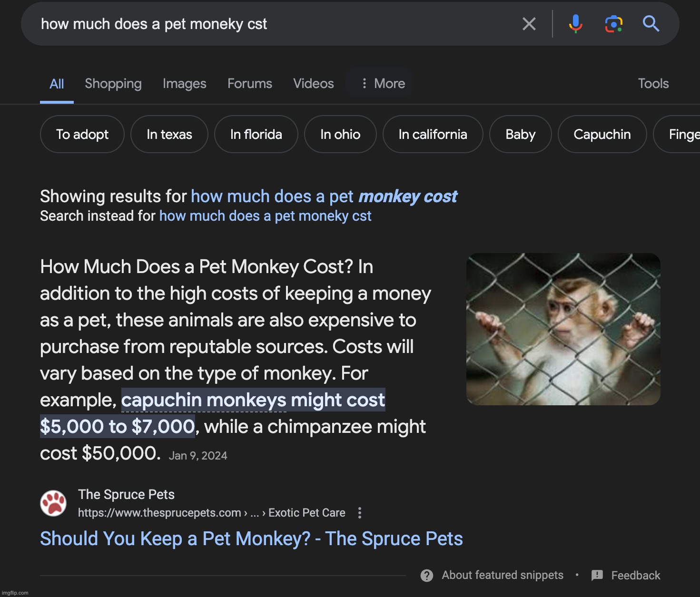Viewport: 700px width, 597px height.
Task: Search instead for original misspelled query
Action: pyautogui.click(x=265, y=216)
